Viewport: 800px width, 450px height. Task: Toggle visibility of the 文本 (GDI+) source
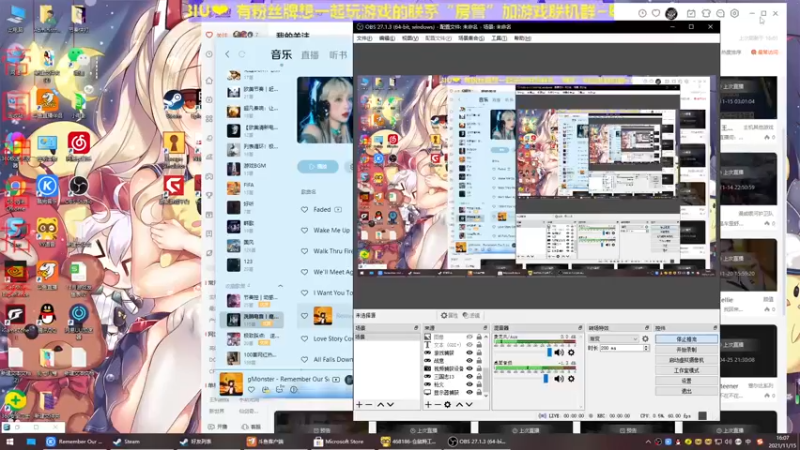tap(469, 345)
